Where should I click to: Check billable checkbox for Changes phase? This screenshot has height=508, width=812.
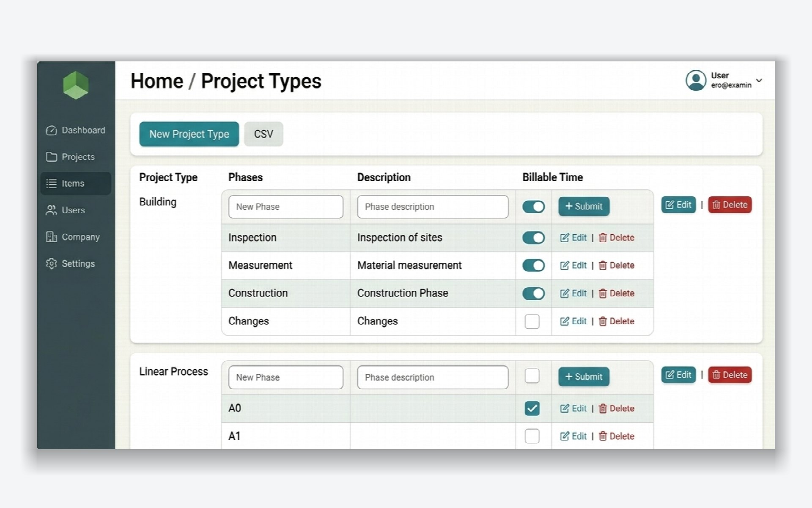pos(532,321)
